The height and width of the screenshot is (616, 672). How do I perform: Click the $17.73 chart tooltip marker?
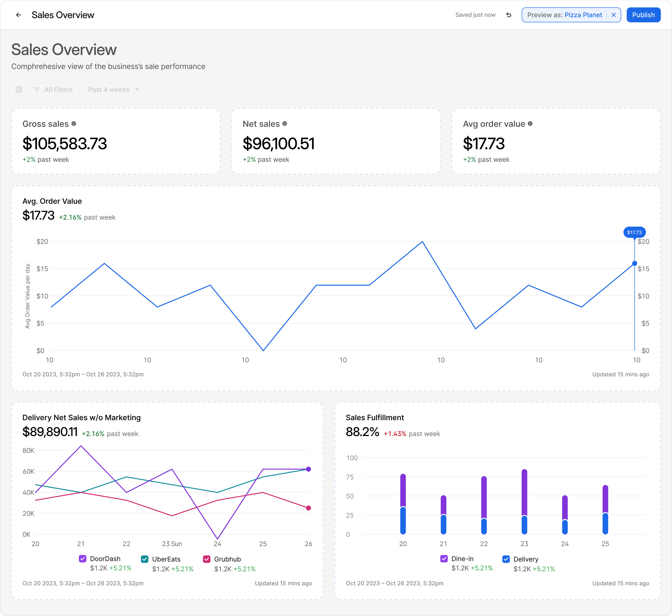(x=634, y=232)
